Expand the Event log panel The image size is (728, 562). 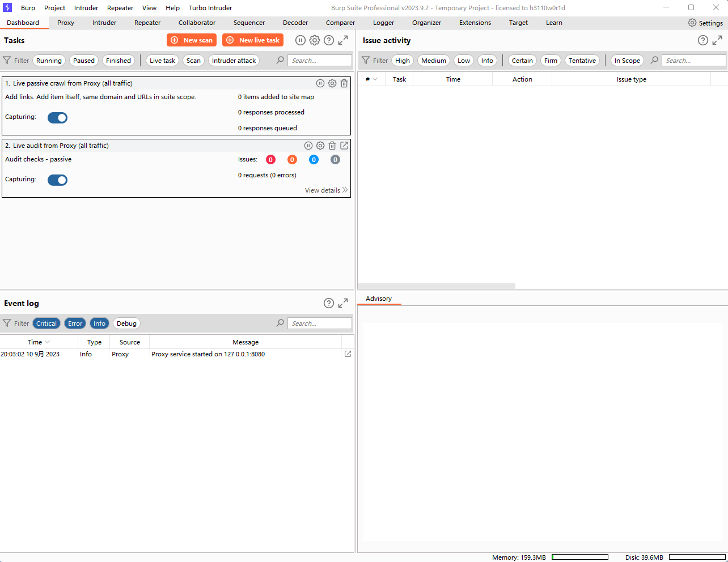[343, 303]
